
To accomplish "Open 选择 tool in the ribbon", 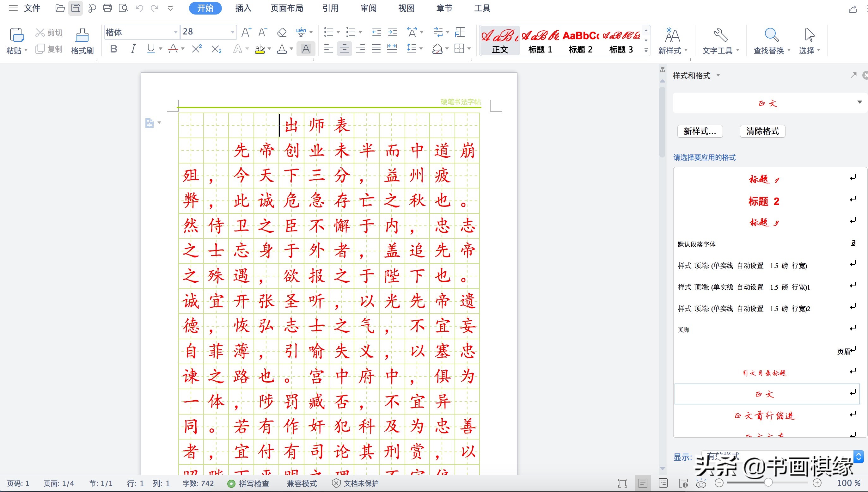I will (809, 41).
